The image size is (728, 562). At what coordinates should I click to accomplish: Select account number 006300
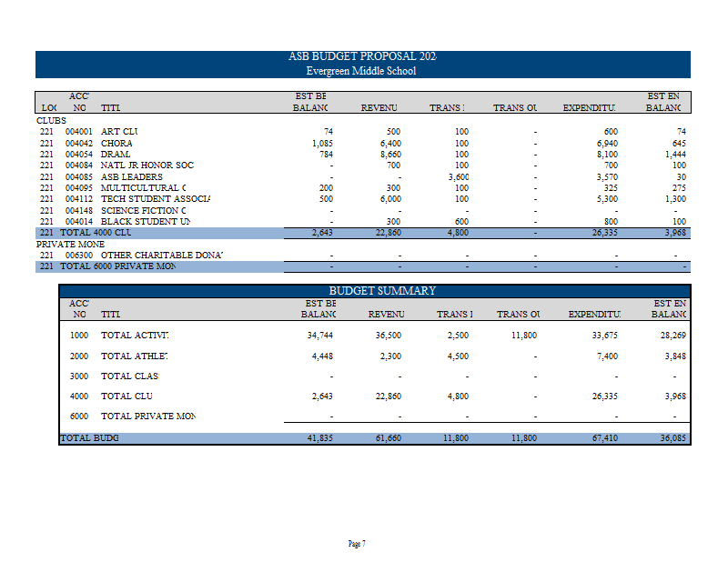(78, 256)
